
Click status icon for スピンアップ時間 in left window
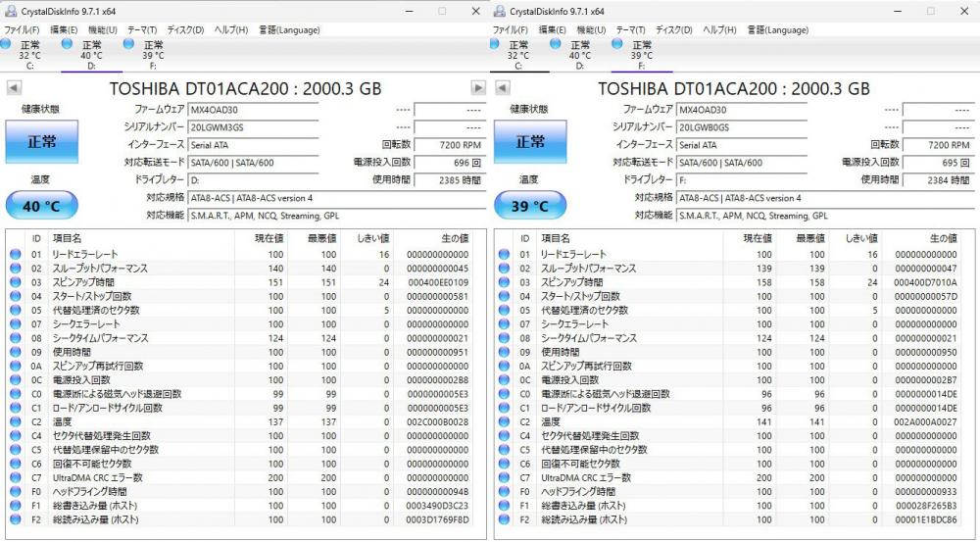(16, 282)
